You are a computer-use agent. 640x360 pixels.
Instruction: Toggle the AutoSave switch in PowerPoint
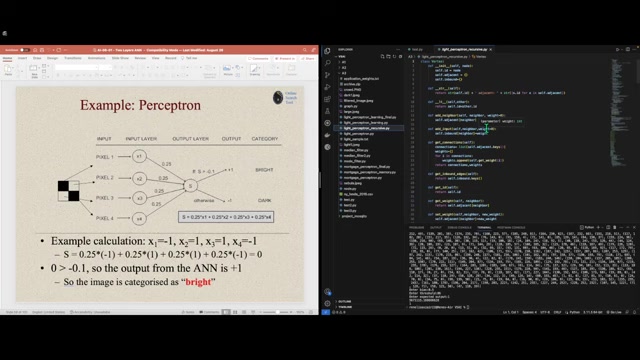tap(24, 50)
